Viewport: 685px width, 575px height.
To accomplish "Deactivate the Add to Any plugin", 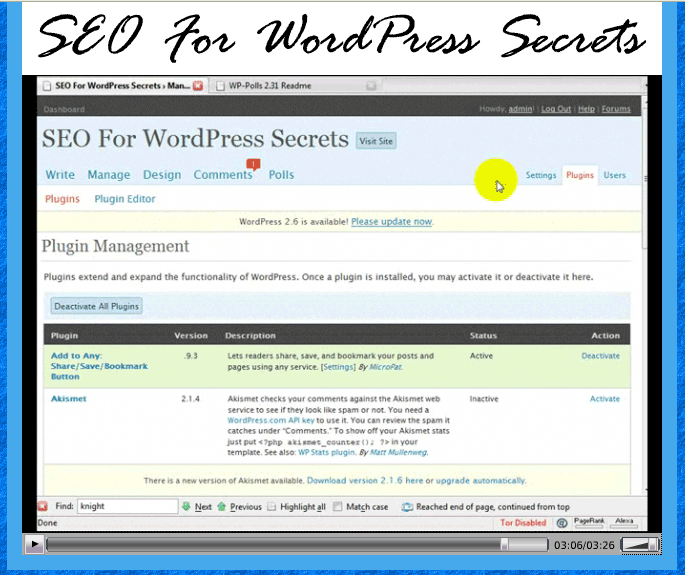I will 601,356.
